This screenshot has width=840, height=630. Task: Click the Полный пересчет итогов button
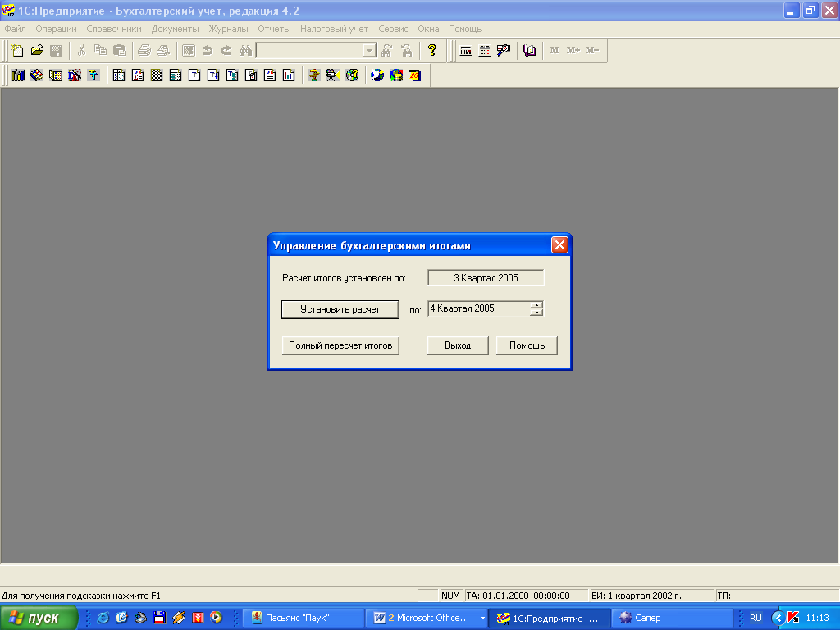(x=340, y=345)
